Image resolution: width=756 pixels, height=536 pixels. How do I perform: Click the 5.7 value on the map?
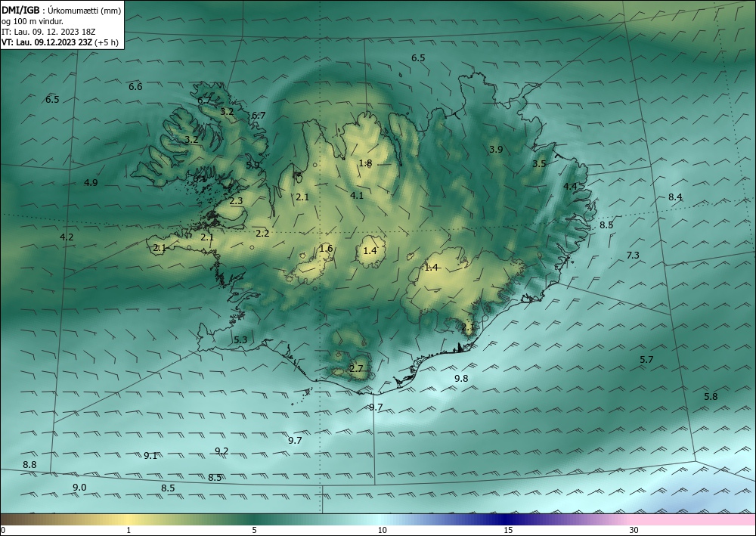[646, 360]
